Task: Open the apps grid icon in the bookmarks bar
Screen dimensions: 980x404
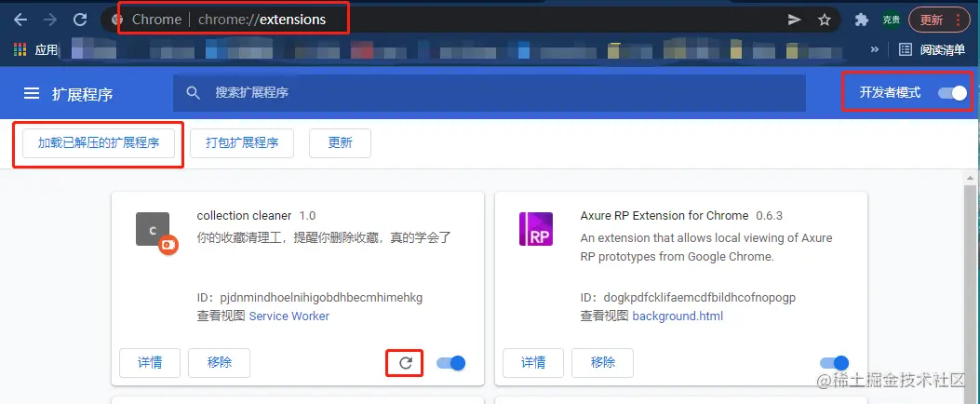Action: tap(20, 49)
